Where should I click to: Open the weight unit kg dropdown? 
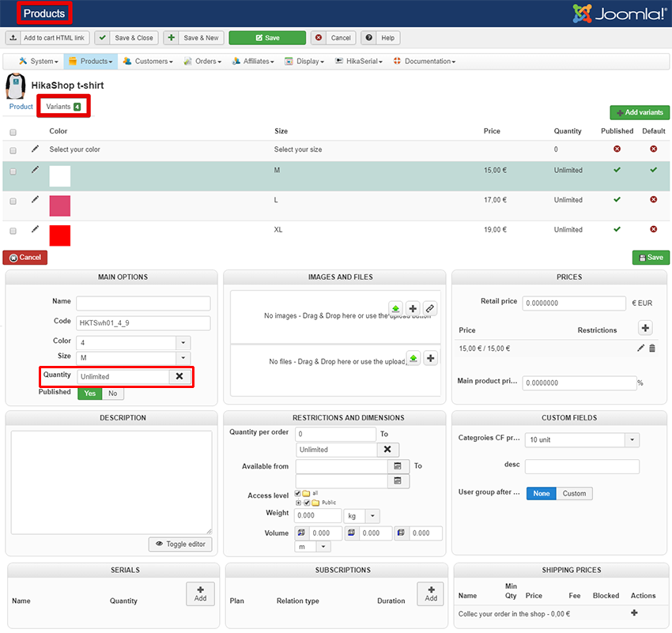(362, 516)
